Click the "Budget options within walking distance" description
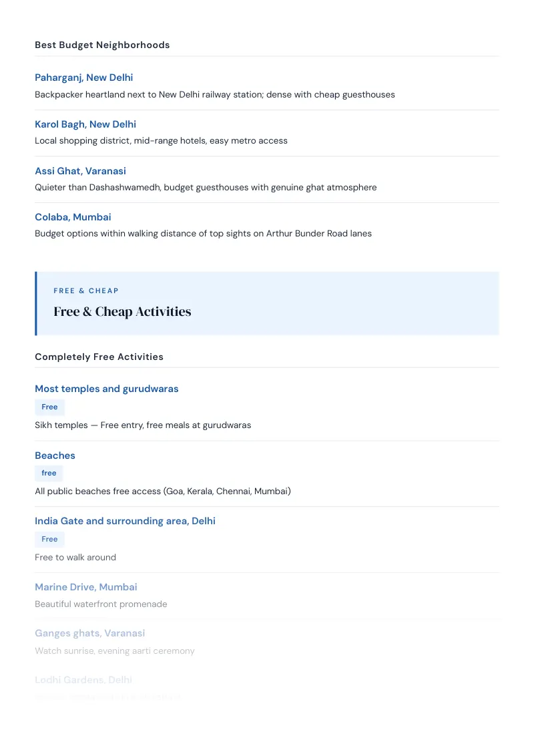This screenshot has width=534, height=756. pos(204,234)
